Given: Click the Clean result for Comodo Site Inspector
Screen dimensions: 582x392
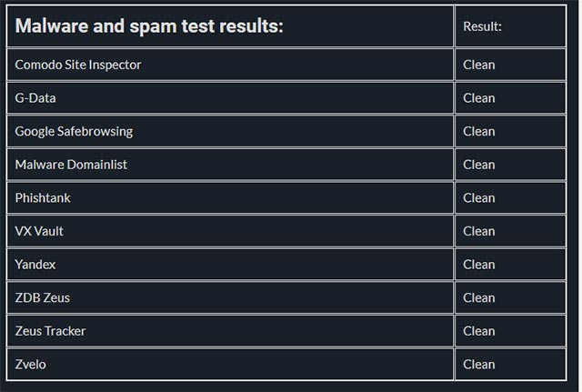Looking at the screenshot, I should [x=479, y=65].
